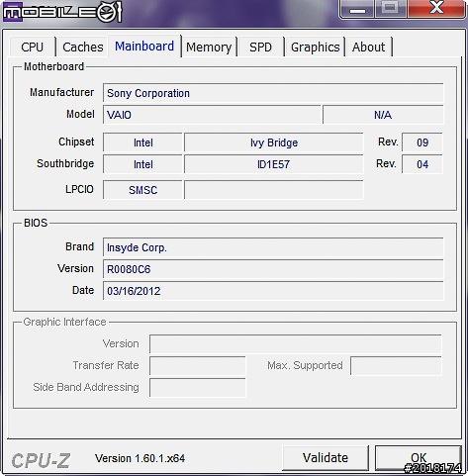Open the SPD tab
Image resolution: width=468 pixels, height=476 pixels.
coord(260,47)
